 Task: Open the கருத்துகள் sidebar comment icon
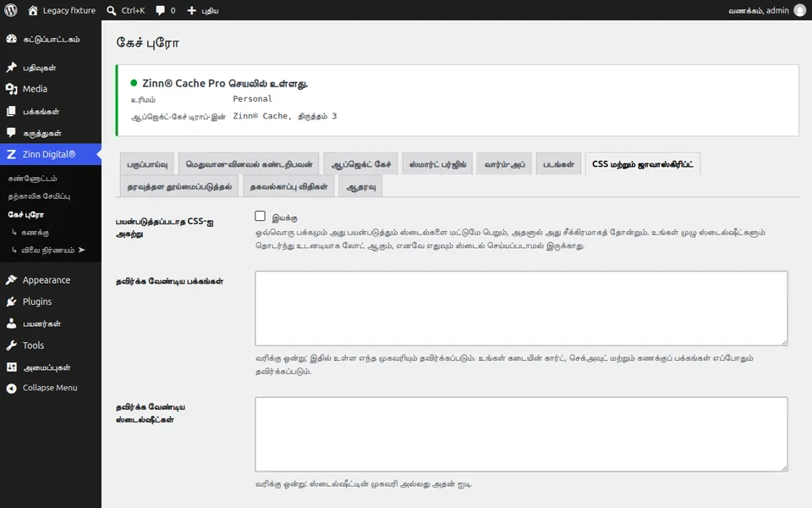click(11, 133)
